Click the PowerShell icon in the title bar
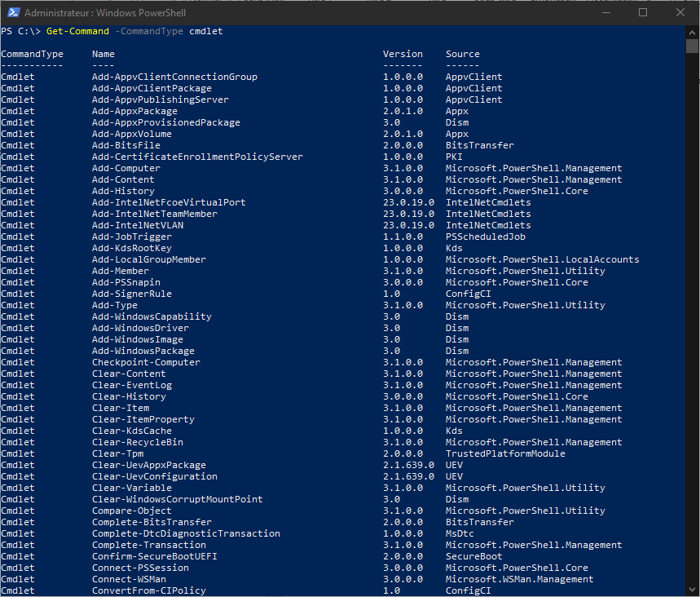Viewport: 700px width, 597px height. tap(13, 12)
